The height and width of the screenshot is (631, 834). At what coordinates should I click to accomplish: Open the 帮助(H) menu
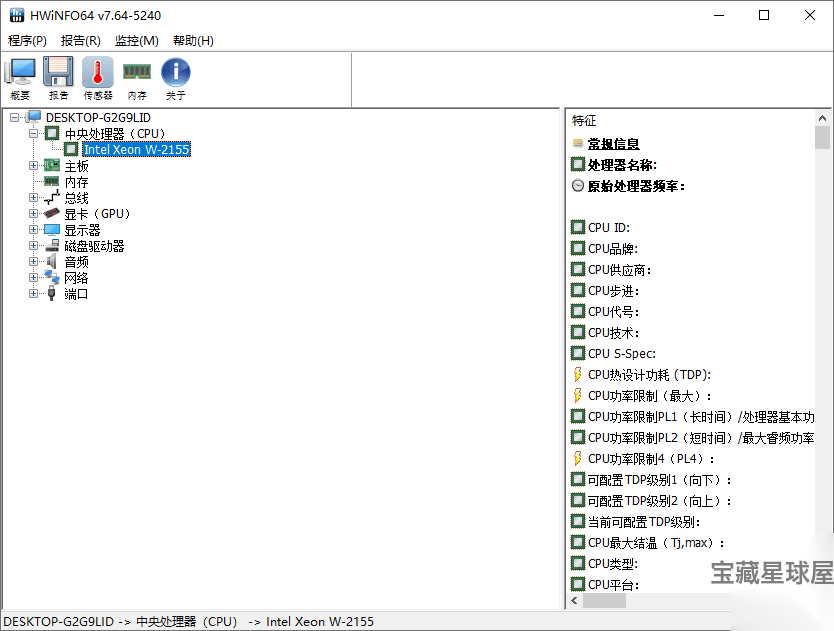point(194,40)
